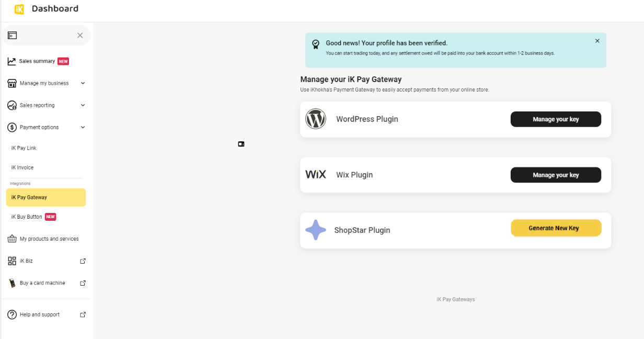644x339 pixels.
Task: Click the Wix logo icon
Action: (316, 175)
